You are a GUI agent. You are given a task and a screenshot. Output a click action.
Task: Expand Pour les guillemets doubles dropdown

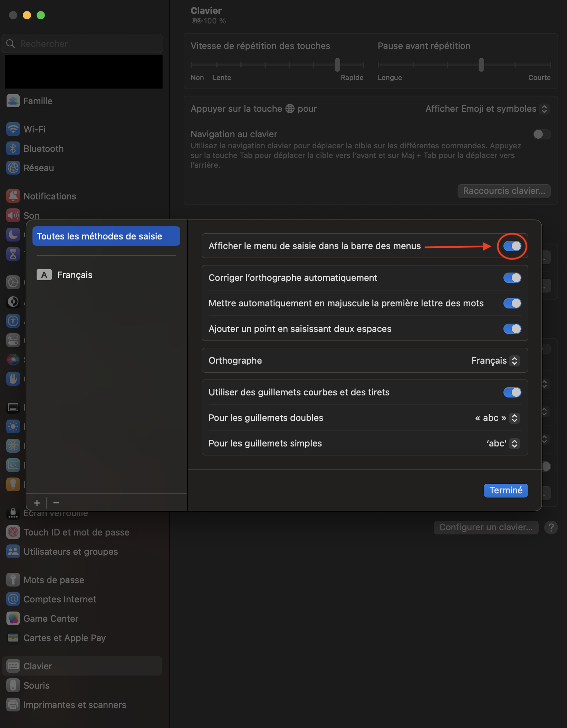pyautogui.click(x=497, y=418)
